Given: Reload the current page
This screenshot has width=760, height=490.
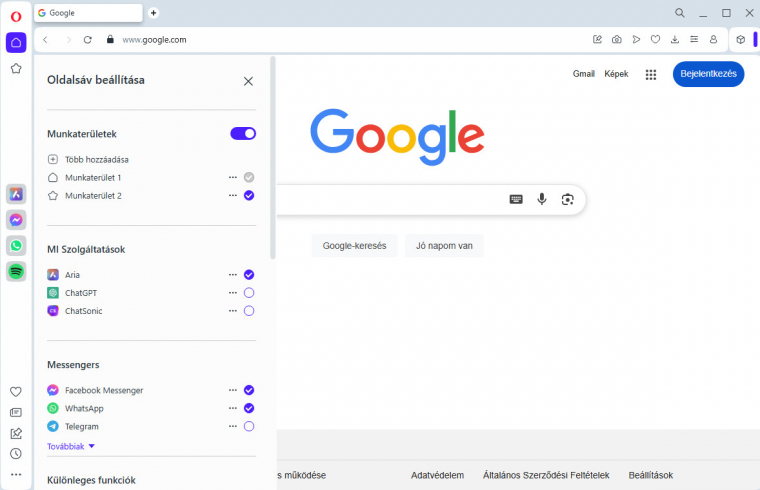Looking at the screenshot, I should (x=88, y=40).
